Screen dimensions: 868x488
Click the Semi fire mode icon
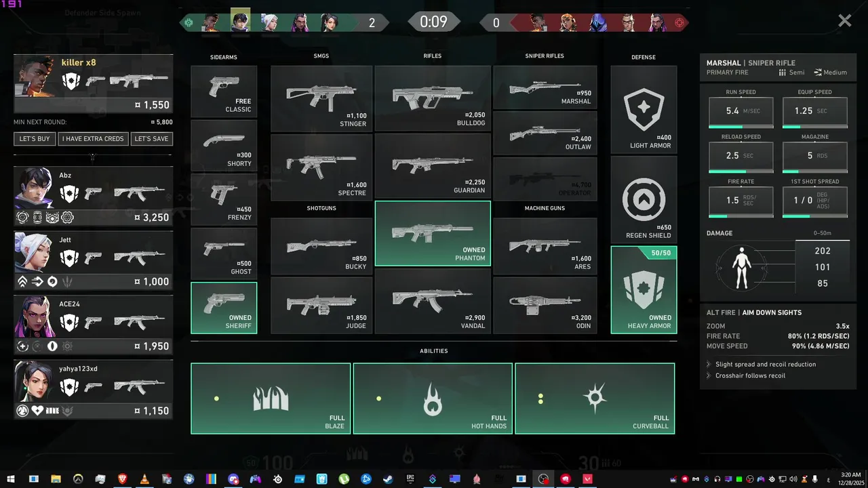click(782, 73)
